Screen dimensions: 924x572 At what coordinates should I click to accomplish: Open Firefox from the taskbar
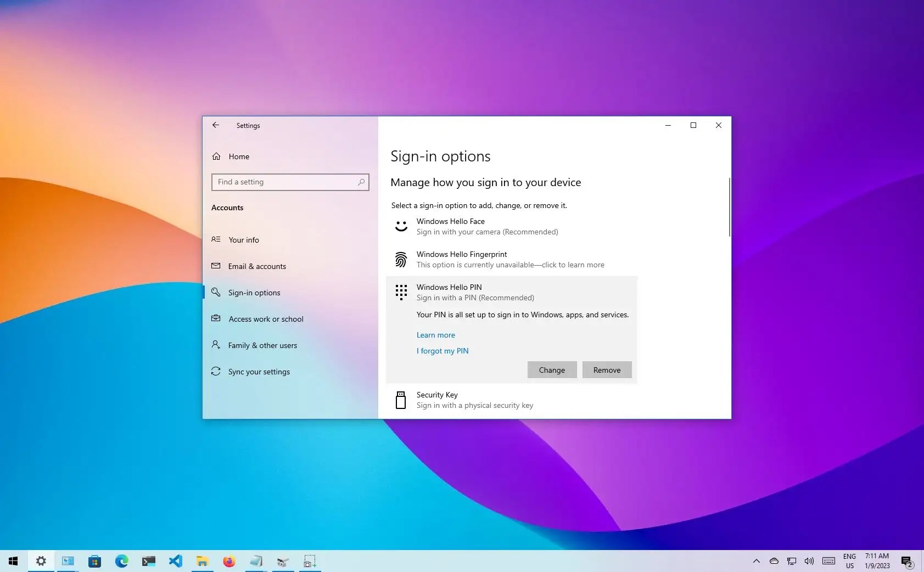(x=229, y=561)
